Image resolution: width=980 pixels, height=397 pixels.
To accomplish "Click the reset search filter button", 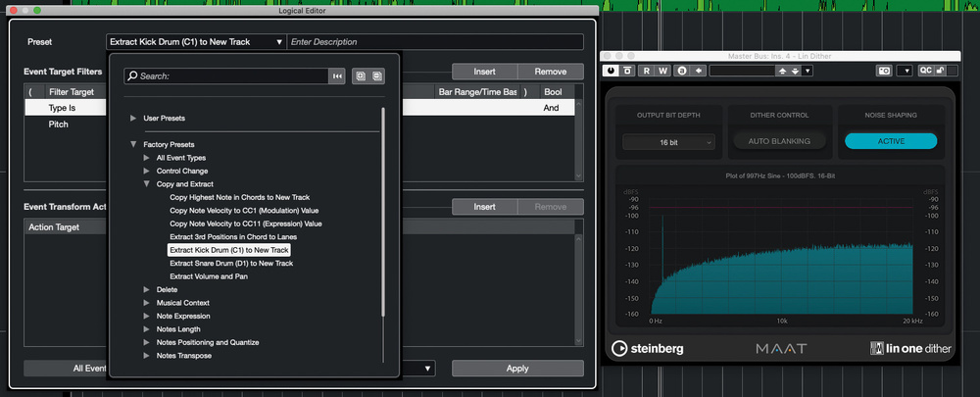I will (337, 75).
